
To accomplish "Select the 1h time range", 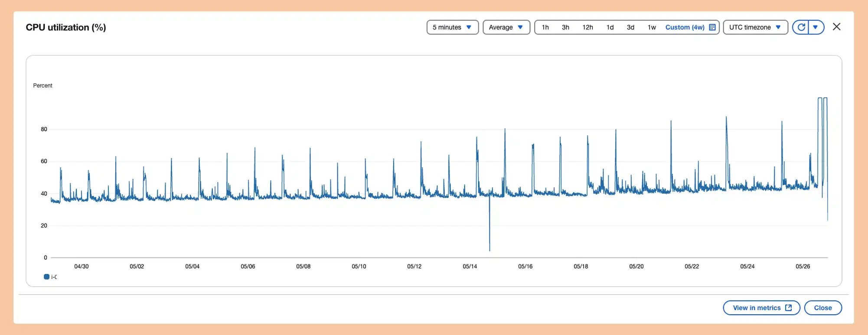I will [x=545, y=27].
